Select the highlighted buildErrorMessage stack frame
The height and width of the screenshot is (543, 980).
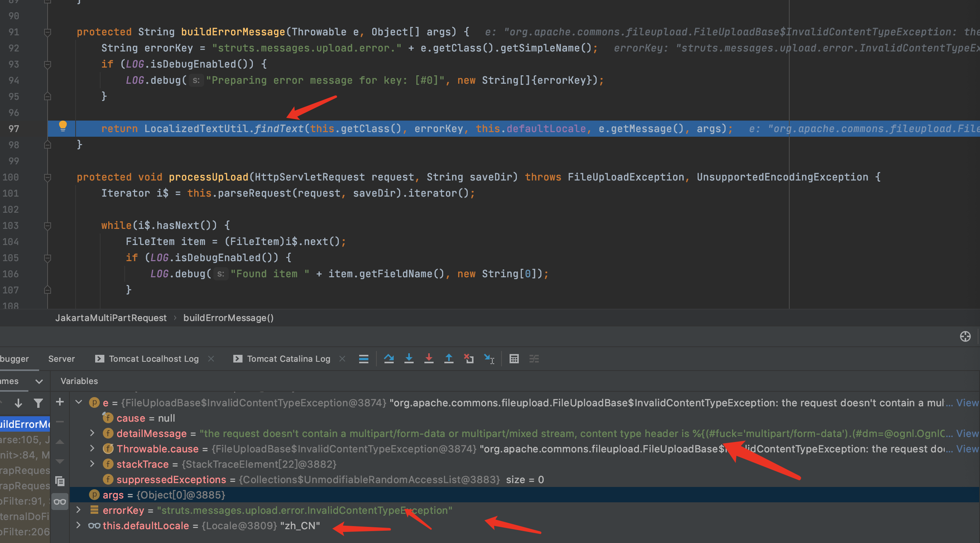[25, 424]
